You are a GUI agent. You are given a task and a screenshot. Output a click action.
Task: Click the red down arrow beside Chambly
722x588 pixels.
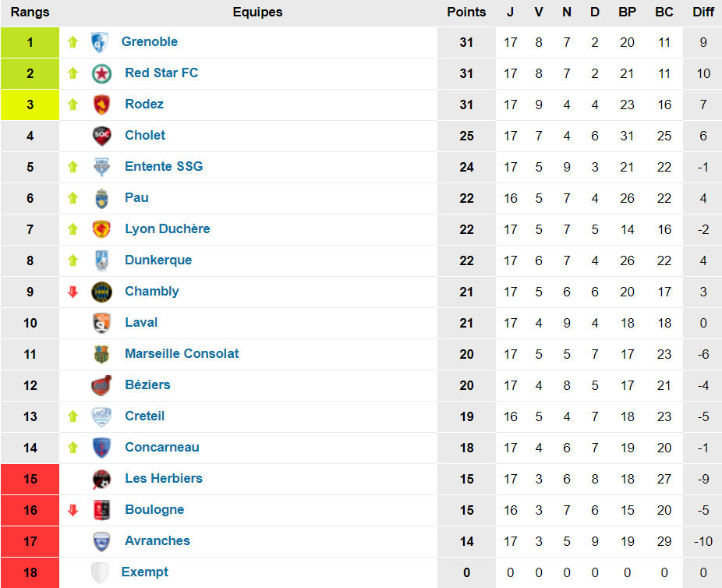(73, 292)
